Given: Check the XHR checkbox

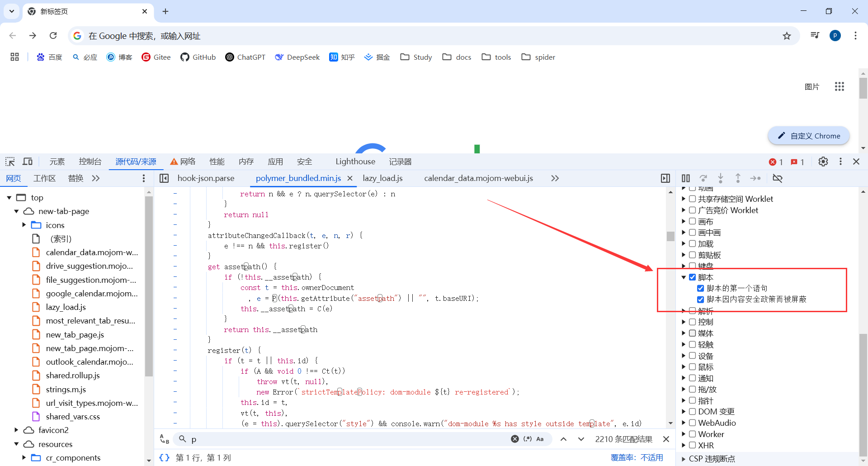Looking at the screenshot, I should tap(692, 445).
